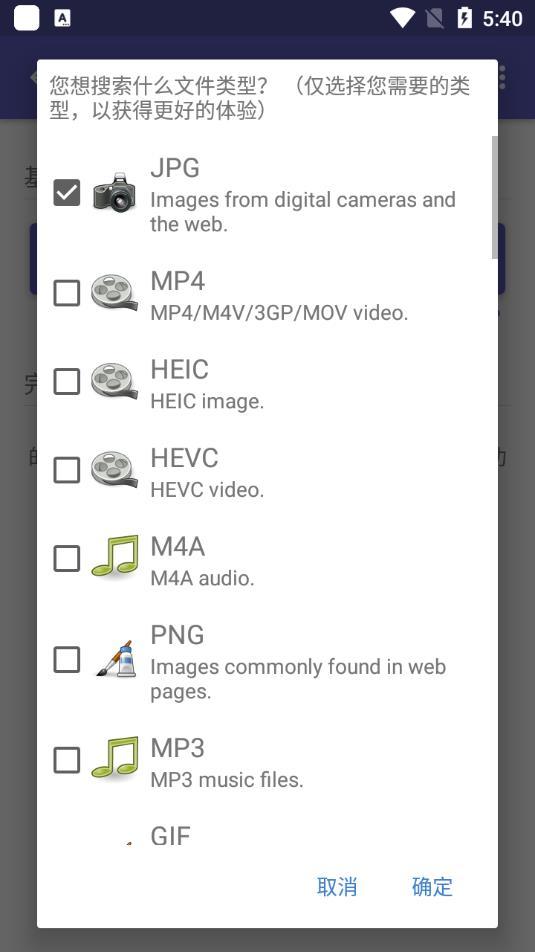This screenshot has height=952, width=535.
Task: Tick the HEVC video checkbox
Action: (67, 470)
